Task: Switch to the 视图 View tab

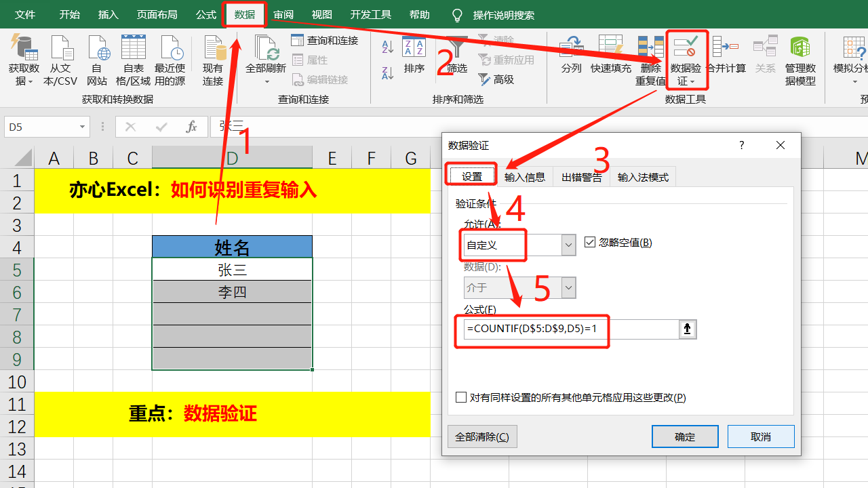Action: tap(322, 15)
